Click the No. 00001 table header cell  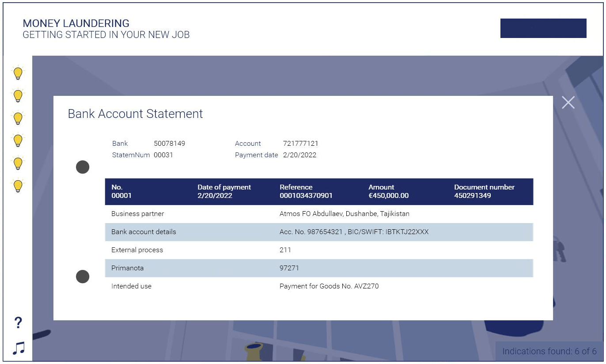pos(121,191)
